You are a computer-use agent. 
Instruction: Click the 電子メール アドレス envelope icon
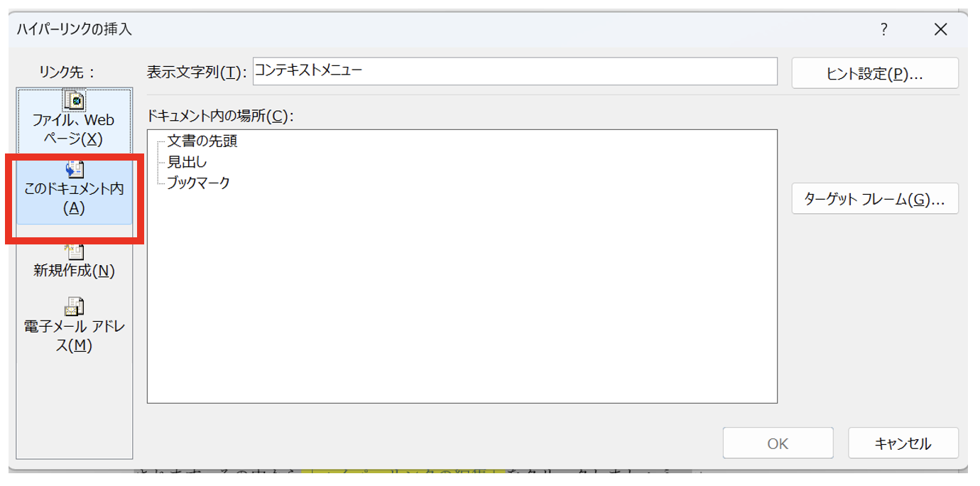74,307
